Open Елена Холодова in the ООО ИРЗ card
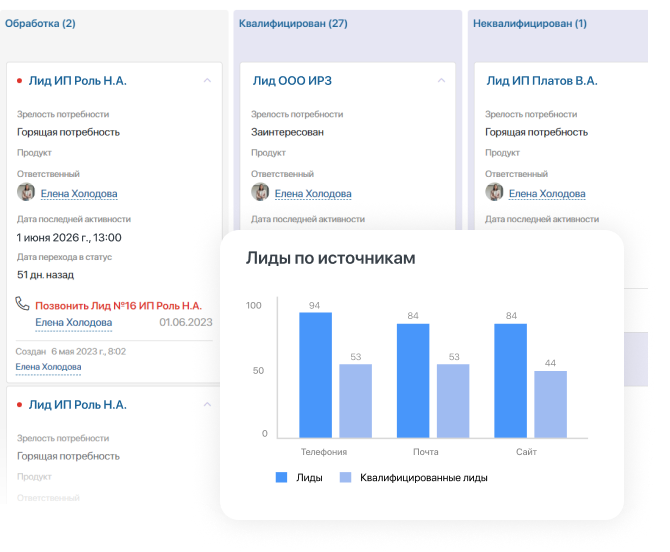 [313, 194]
